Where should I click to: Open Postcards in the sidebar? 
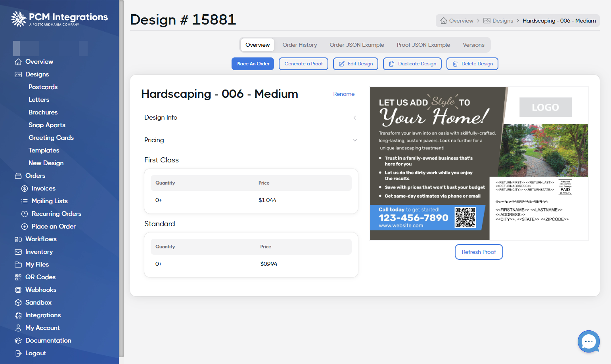pos(43,87)
